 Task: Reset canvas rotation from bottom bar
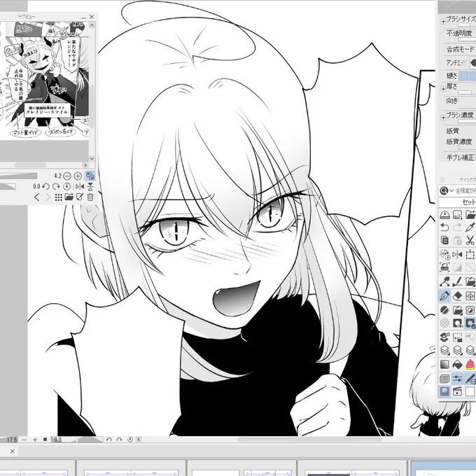pos(130,440)
